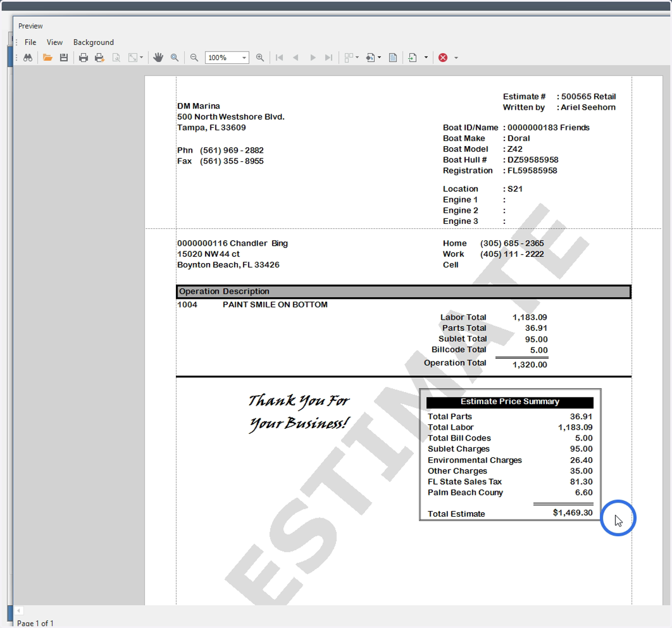Click the export document icon
This screenshot has width=672, height=628.
[x=413, y=58]
